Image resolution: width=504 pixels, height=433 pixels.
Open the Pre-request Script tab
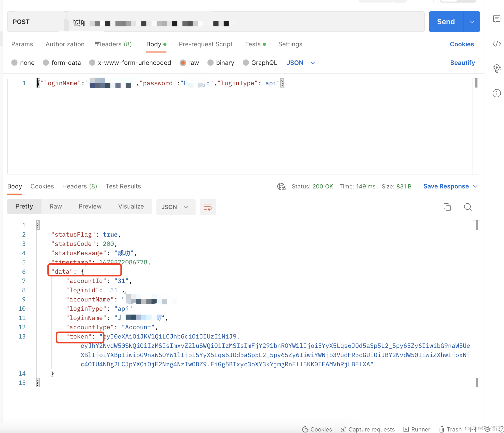[x=205, y=44]
